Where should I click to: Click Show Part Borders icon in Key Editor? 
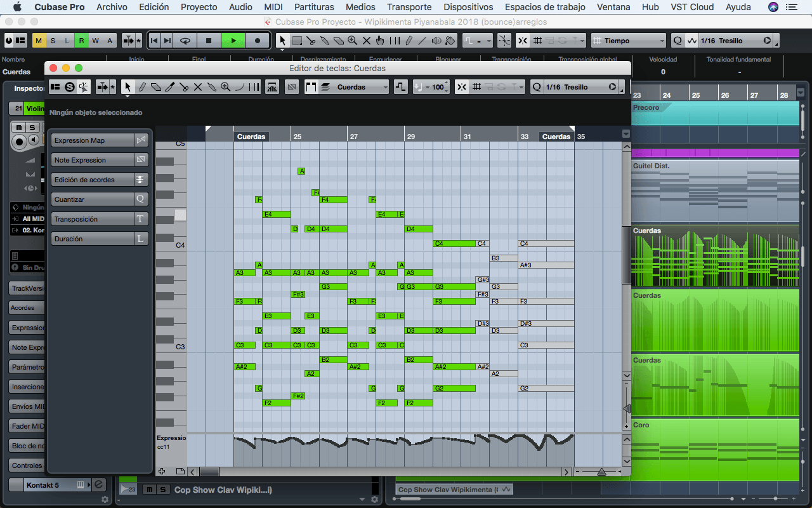click(311, 87)
